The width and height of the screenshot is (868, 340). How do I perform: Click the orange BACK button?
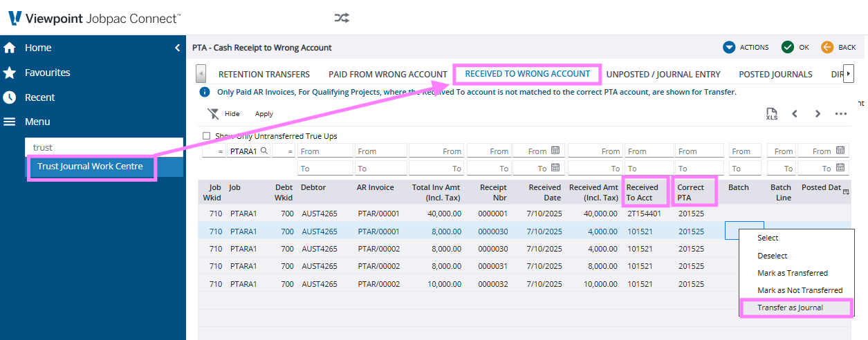[839, 47]
